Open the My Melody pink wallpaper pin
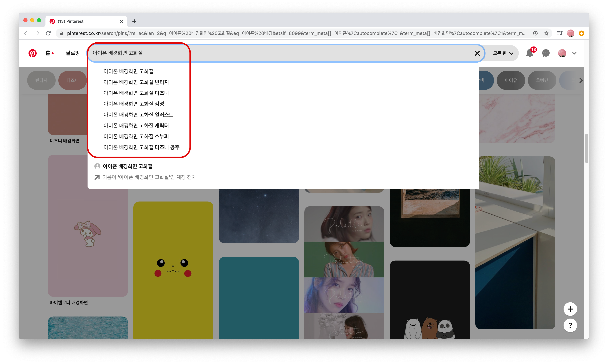This screenshot has height=364, width=608. coord(88,226)
